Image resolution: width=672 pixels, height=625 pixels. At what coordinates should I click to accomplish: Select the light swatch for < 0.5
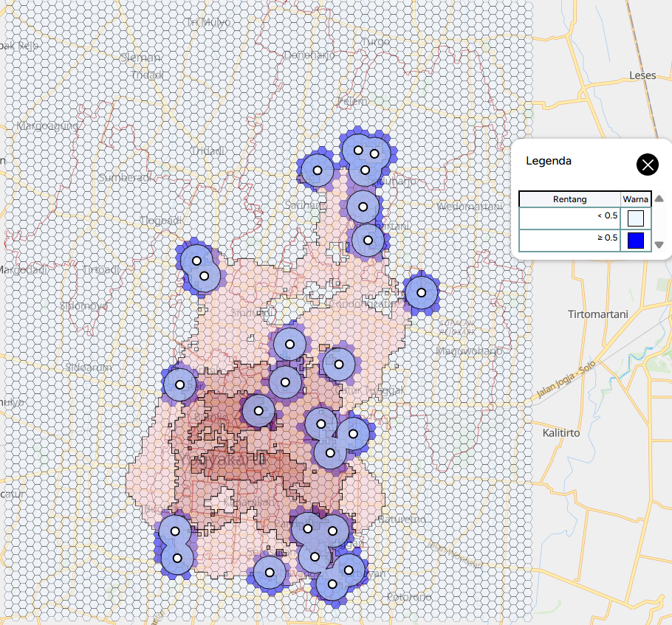tap(636, 218)
